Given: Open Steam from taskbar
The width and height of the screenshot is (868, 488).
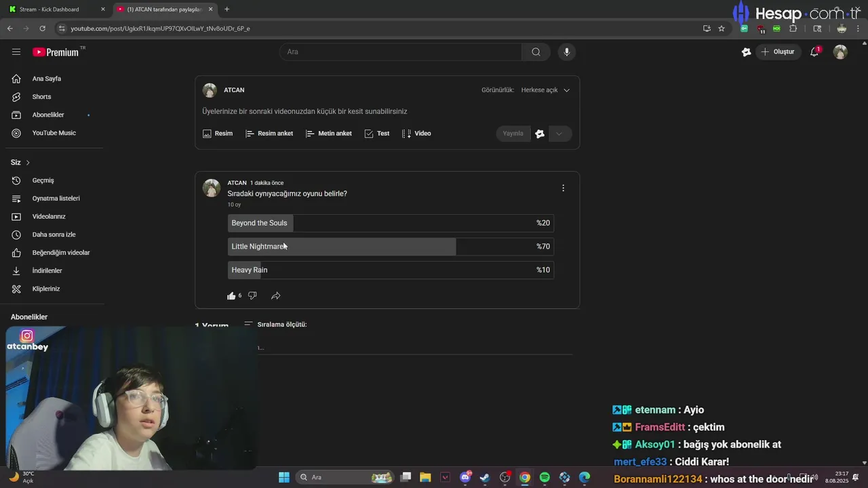Looking at the screenshot, I should (485, 477).
